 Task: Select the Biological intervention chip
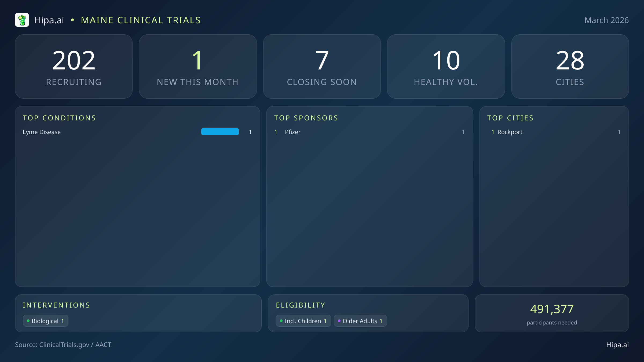click(46, 321)
